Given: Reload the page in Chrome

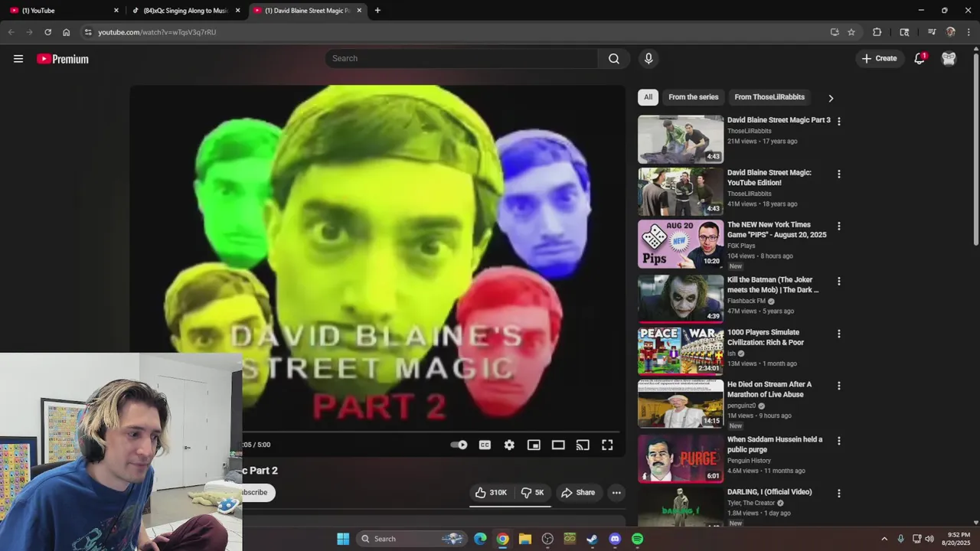Looking at the screenshot, I should click(x=47, y=32).
